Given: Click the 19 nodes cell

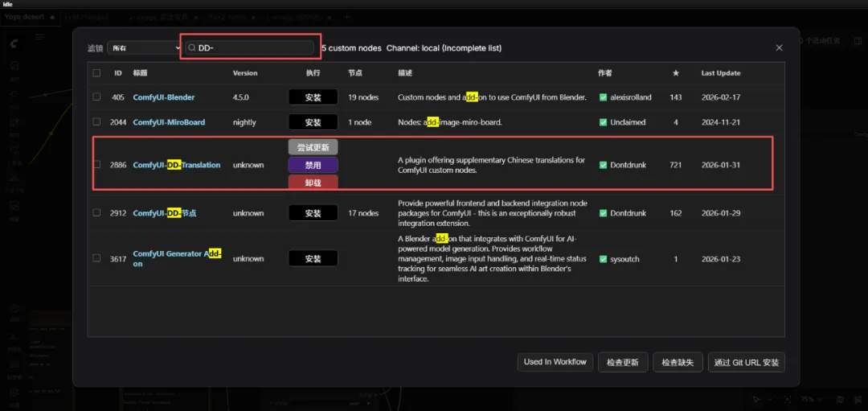Looking at the screenshot, I should pyautogui.click(x=363, y=97).
